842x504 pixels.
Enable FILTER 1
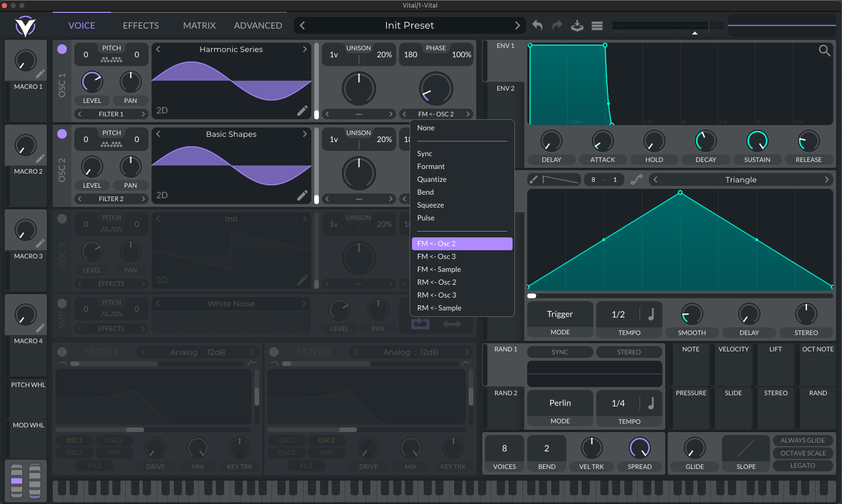[62, 352]
